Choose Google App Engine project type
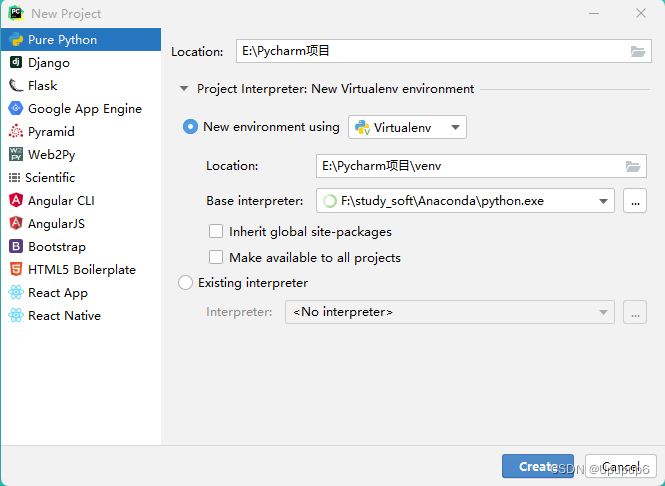 (x=81, y=109)
